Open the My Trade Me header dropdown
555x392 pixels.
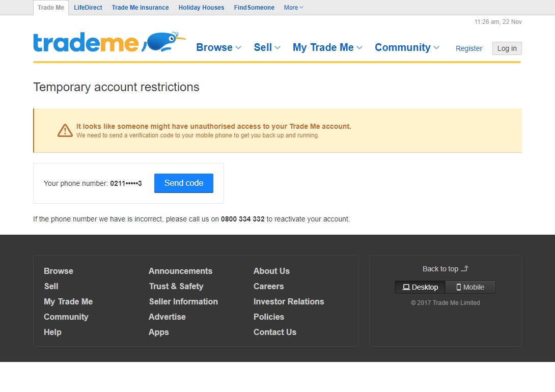(x=327, y=47)
